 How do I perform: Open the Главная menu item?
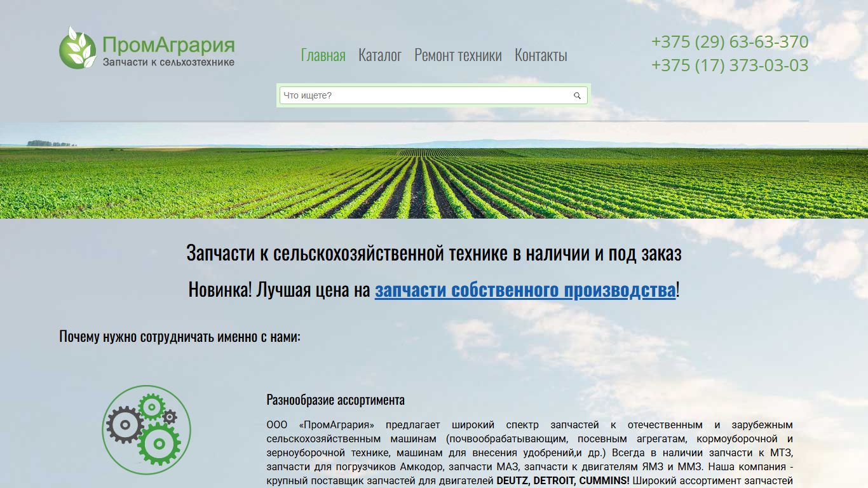pos(323,55)
